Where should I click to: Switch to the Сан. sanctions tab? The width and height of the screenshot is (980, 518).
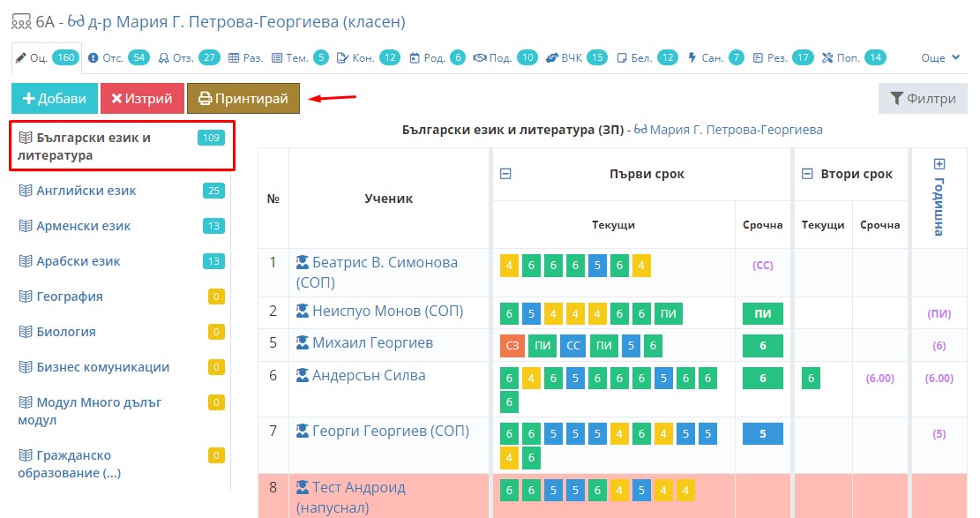pyautogui.click(x=715, y=58)
